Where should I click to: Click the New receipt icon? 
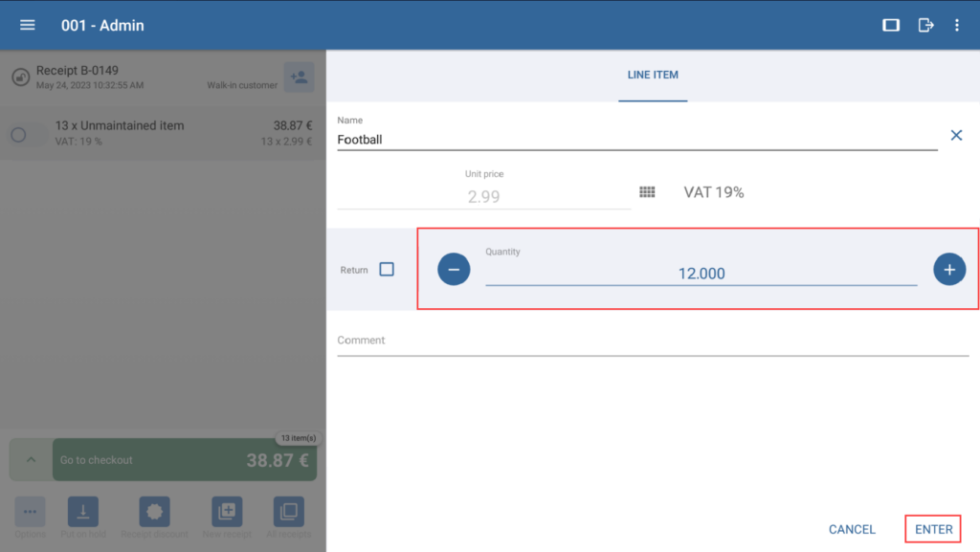[227, 512]
